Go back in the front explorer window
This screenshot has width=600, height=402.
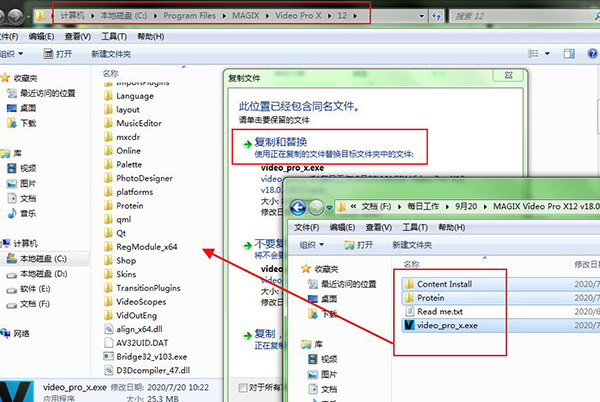pyautogui.click(x=298, y=207)
